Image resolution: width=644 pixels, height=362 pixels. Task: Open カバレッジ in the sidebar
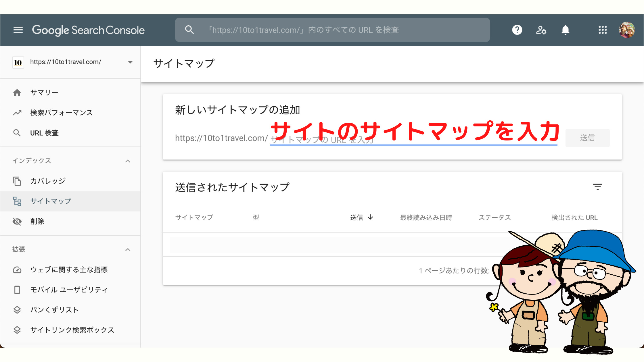tap(70, 181)
